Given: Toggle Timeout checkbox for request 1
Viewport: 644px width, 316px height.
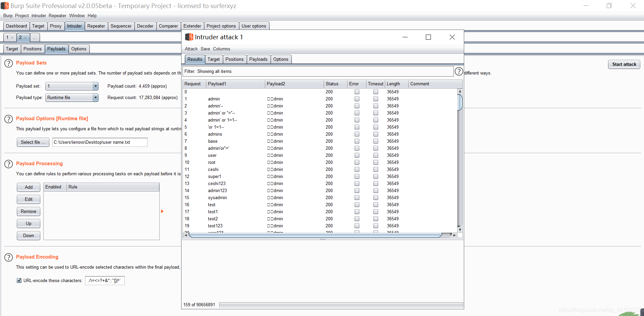Looking at the screenshot, I should click(x=376, y=99).
